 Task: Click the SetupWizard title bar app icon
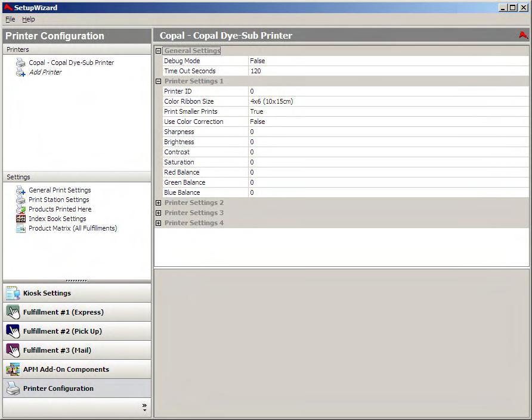click(x=8, y=7)
